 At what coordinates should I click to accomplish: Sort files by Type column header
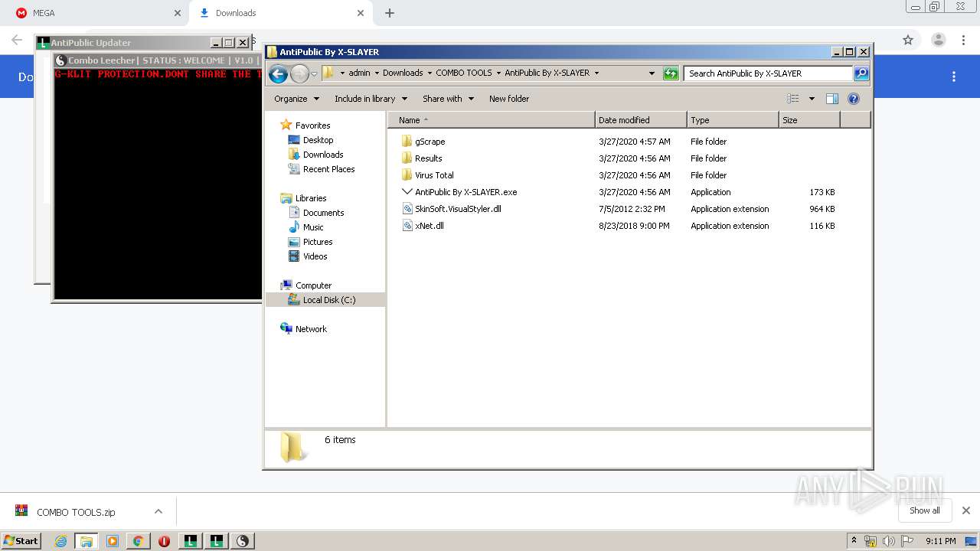[733, 120]
